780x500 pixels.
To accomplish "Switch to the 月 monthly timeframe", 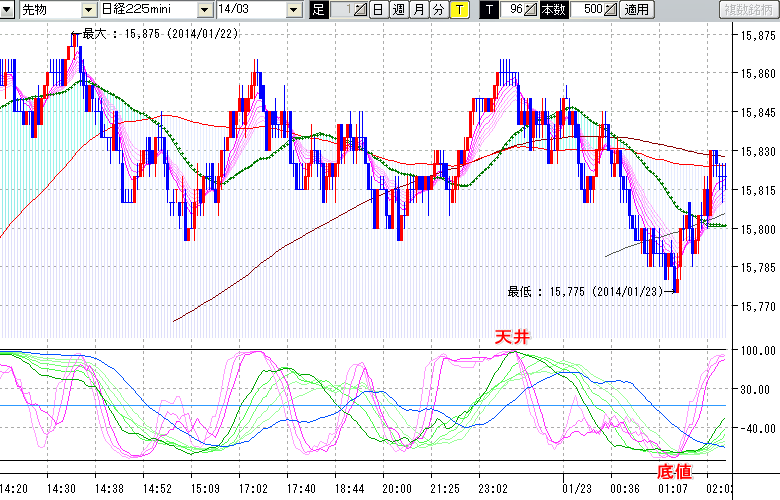I will [x=418, y=10].
